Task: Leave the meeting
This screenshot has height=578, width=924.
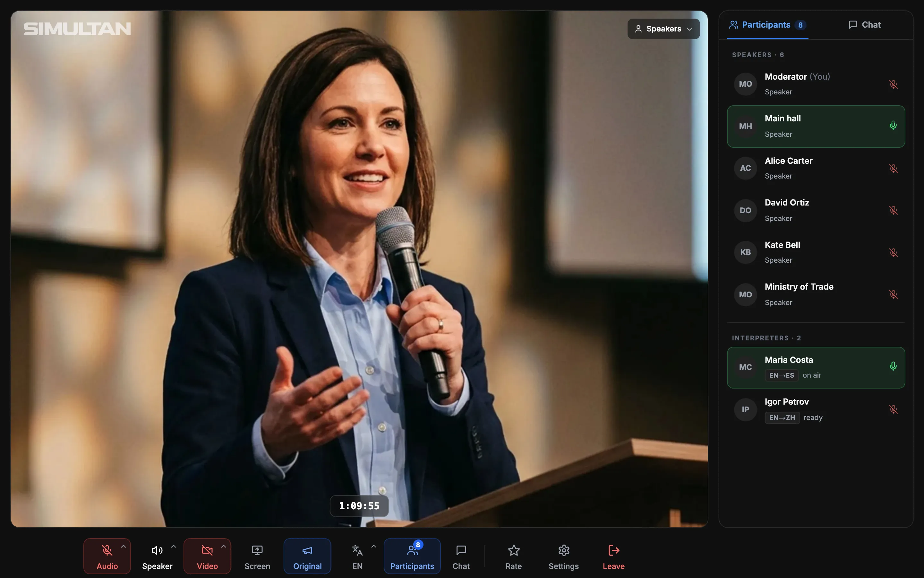Action: pyautogui.click(x=613, y=556)
